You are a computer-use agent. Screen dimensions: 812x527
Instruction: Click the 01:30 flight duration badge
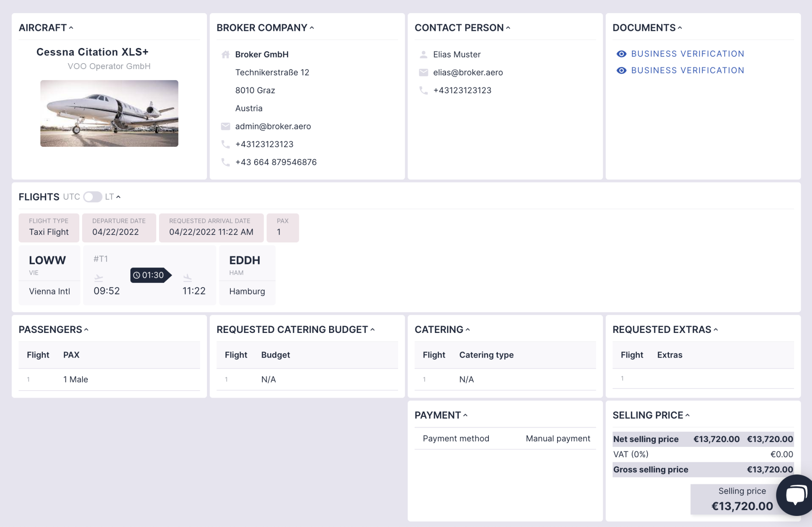pos(150,275)
